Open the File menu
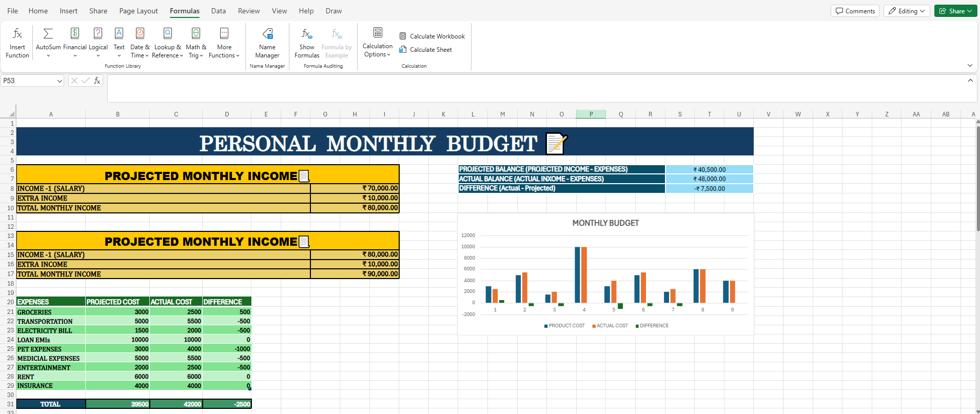The height and width of the screenshot is (414, 980). click(12, 11)
